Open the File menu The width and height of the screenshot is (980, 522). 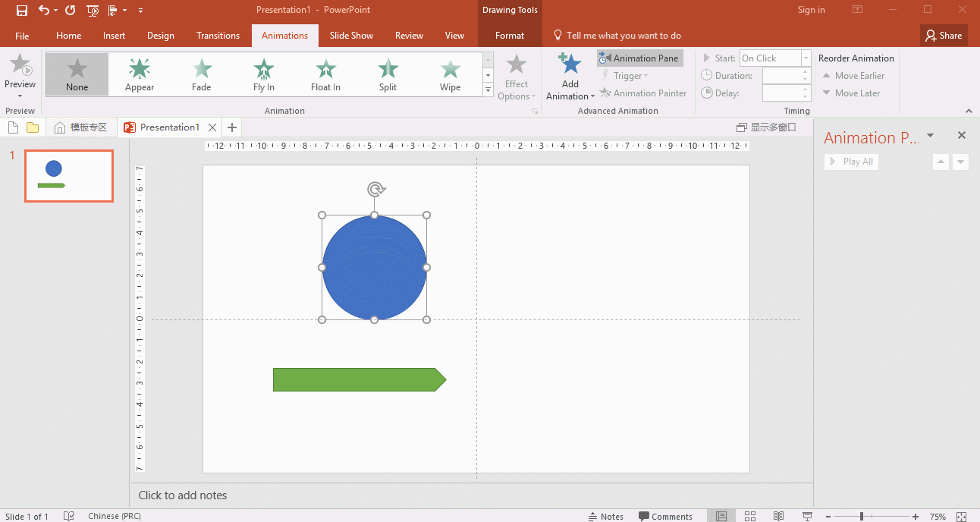click(22, 36)
